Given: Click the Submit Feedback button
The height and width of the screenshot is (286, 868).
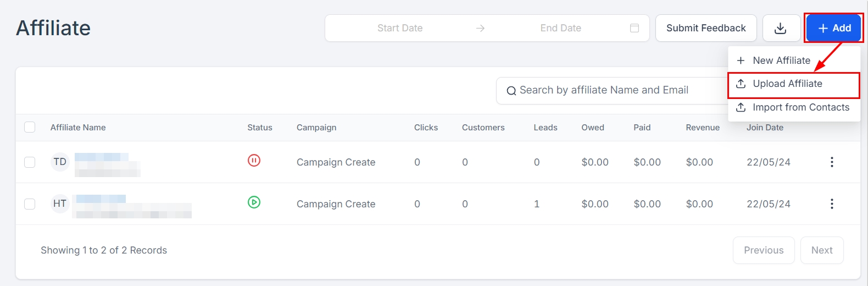Looking at the screenshot, I should (x=705, y=28).
